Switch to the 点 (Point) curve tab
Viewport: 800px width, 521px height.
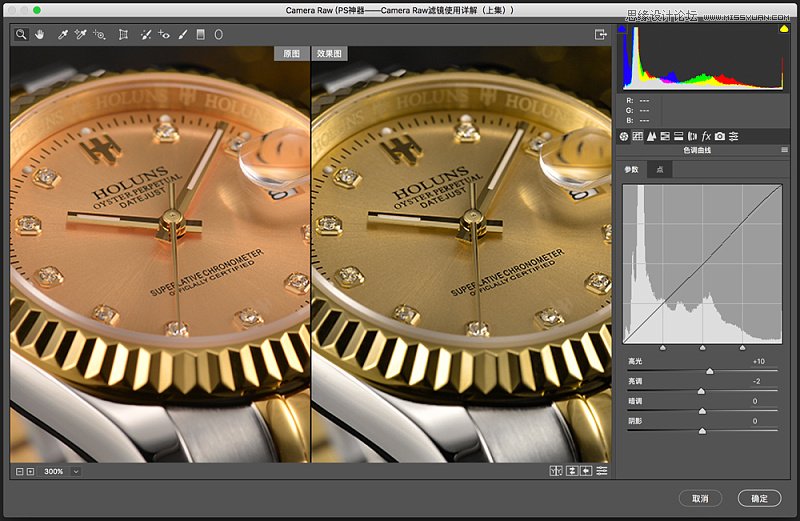click(660, 170)
